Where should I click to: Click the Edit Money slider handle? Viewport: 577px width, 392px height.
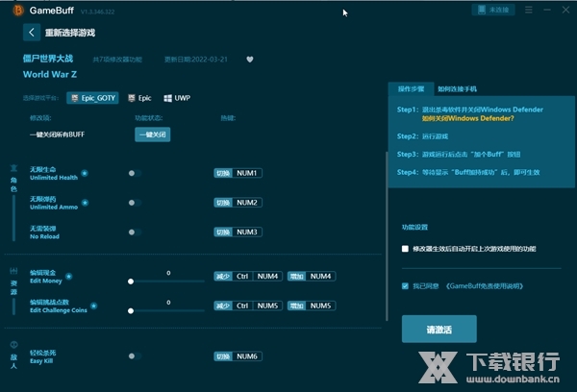coord(131,282)
